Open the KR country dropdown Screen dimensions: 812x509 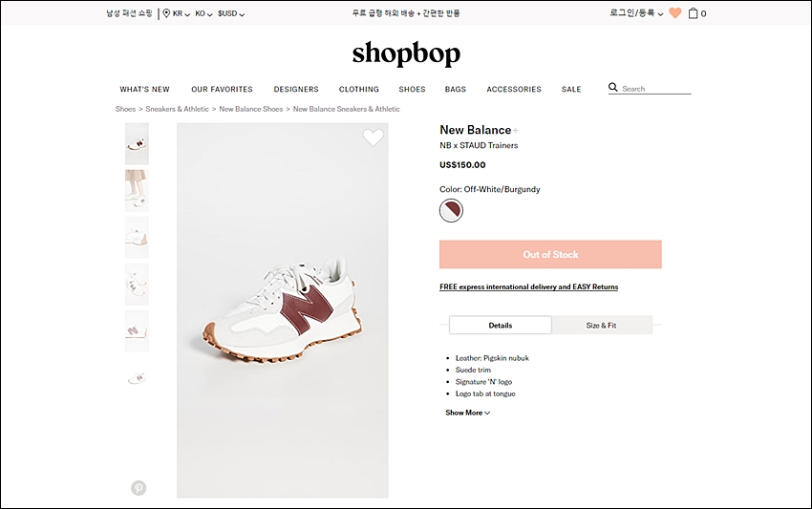coord(182,13)
